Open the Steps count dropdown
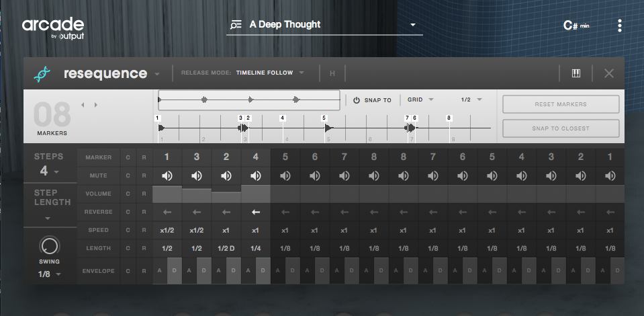This screenshot has height=316, width=644. 50,171
